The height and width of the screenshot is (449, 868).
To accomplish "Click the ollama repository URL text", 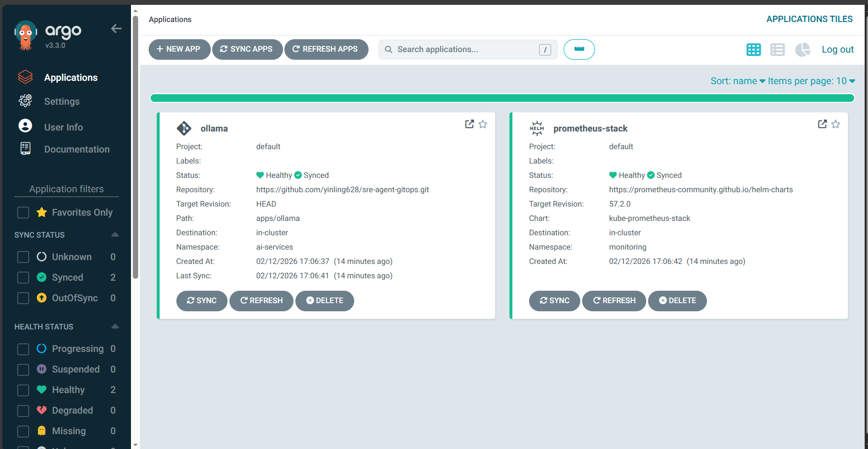I will (x=342, y=190).
